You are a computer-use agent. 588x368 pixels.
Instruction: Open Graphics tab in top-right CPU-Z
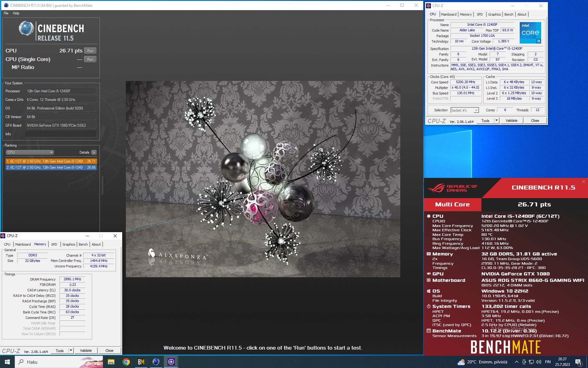[x=494, y=14]
